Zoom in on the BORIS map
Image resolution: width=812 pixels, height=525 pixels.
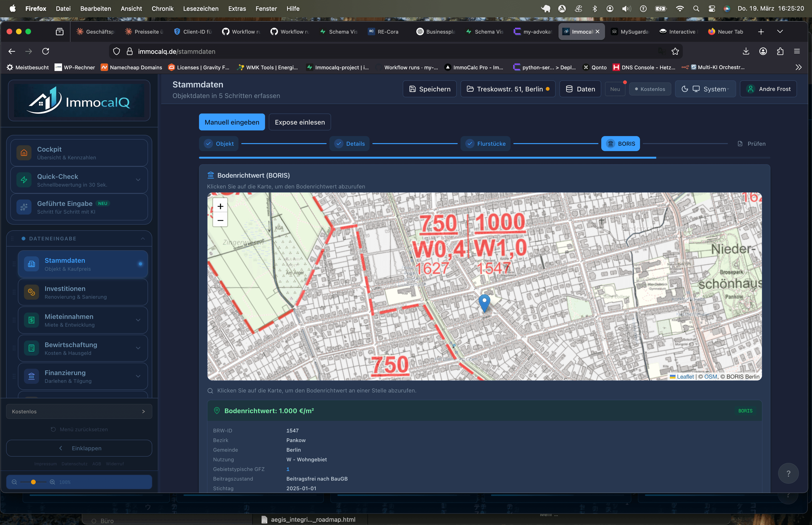pyautogui.click(x=220, y=206)
